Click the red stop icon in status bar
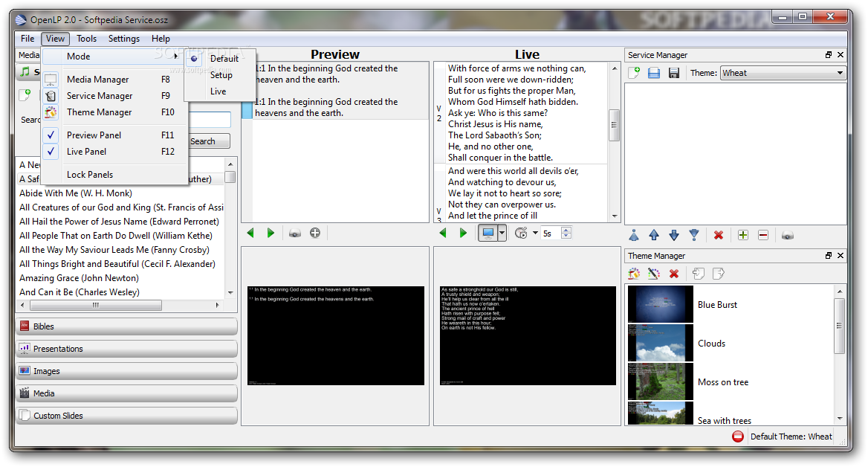Viewport: 868px width, 467px height. click(738, 437)
